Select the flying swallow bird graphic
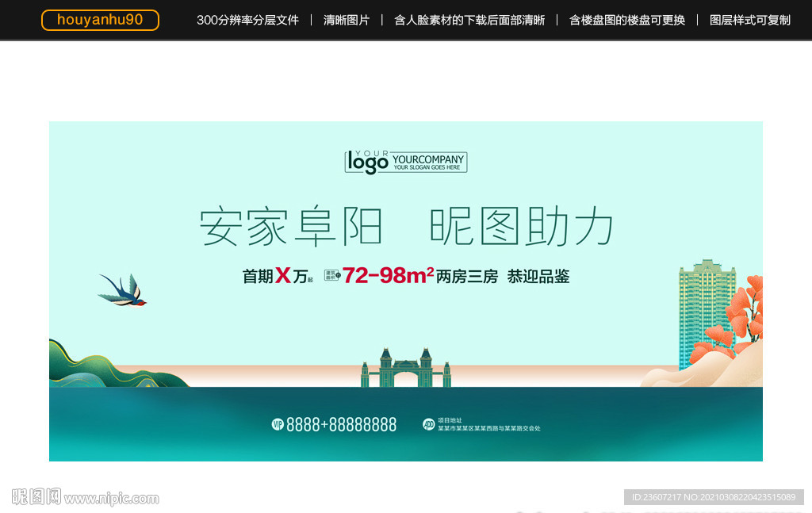Screen dimensions: 812x513 point(124,291)
